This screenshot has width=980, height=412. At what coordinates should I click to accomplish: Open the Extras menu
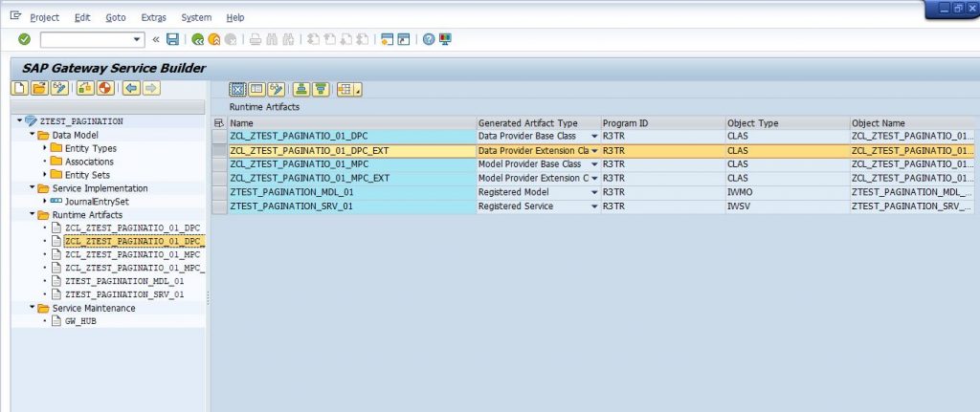154,17
